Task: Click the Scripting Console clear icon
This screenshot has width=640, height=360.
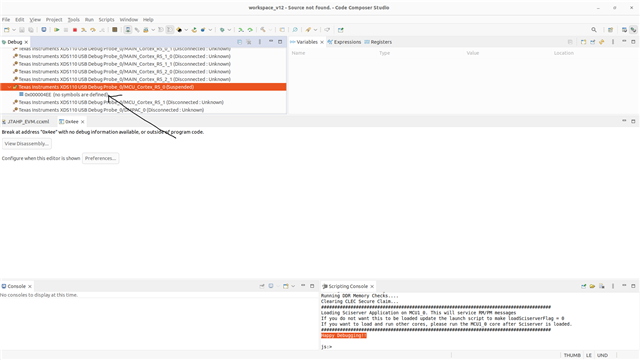Action: pyautogui.click(x=602, y=286)
